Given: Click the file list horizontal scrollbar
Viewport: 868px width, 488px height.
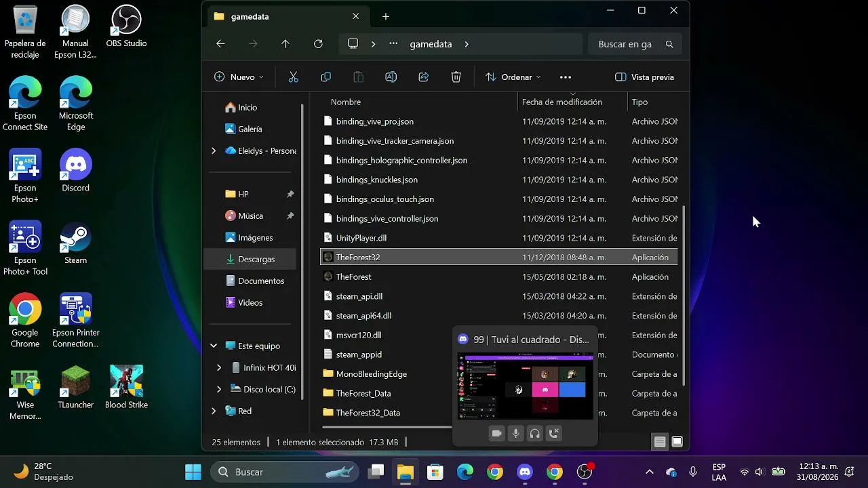Looking at the screenshot, I should coord(387,427).
